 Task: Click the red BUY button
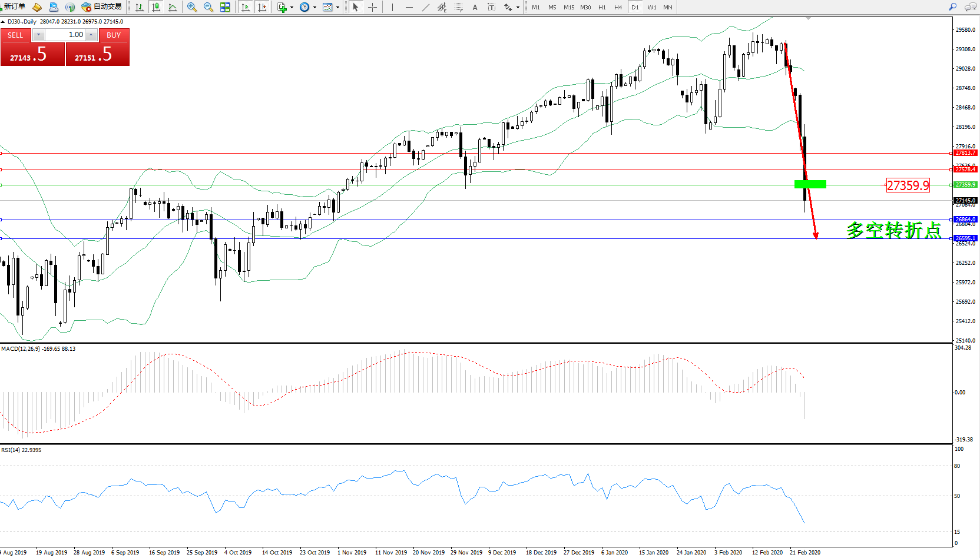(x=114, y=35)
